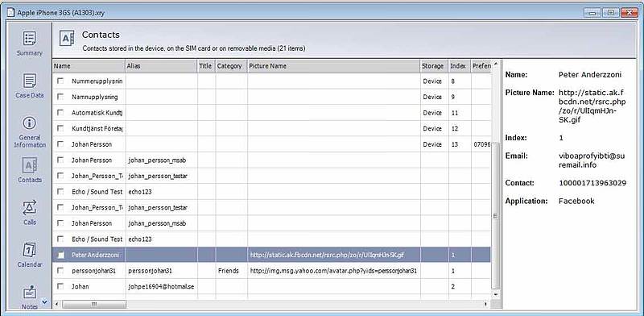Open the Calendar section icon
This screenshot has width=644, height=316.
tap(30, 250)
